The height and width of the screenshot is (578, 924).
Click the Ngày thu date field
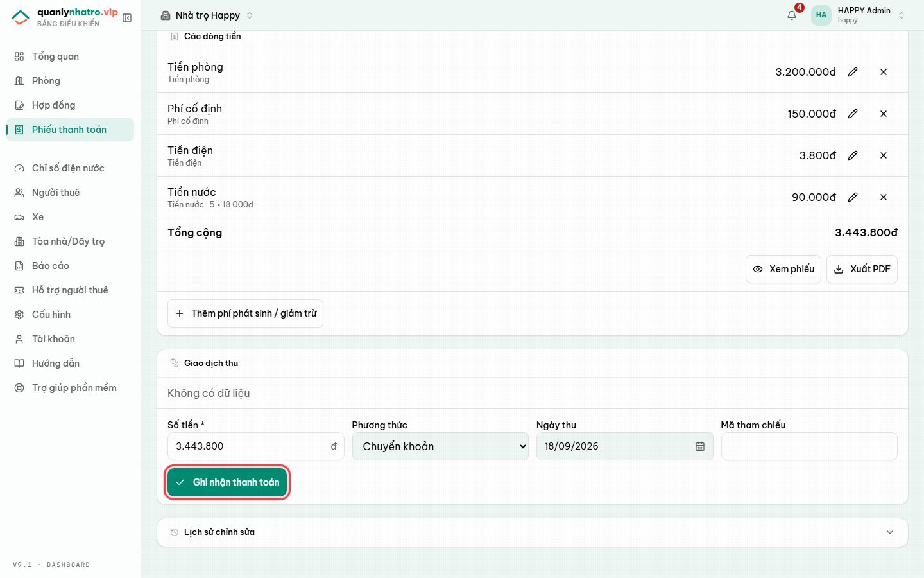click(625, 446)
